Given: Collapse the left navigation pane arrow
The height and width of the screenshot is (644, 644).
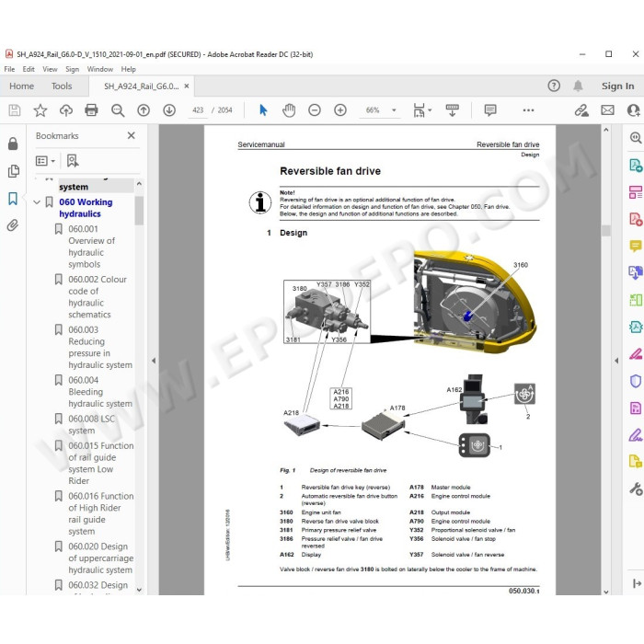Looking at the screenshot, I should (154, 361).
